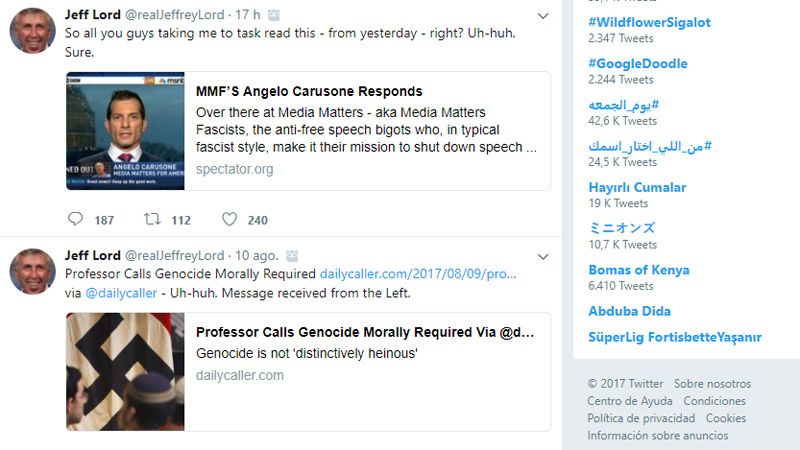Follow the dailycaller.com/2017/08/09 link
800x450 pixels.
418,274
